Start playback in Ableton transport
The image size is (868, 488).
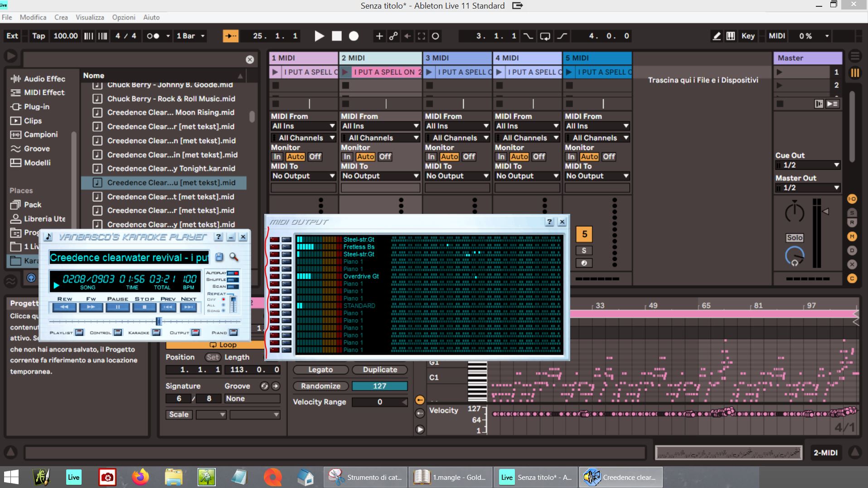[x=320, y=36]
